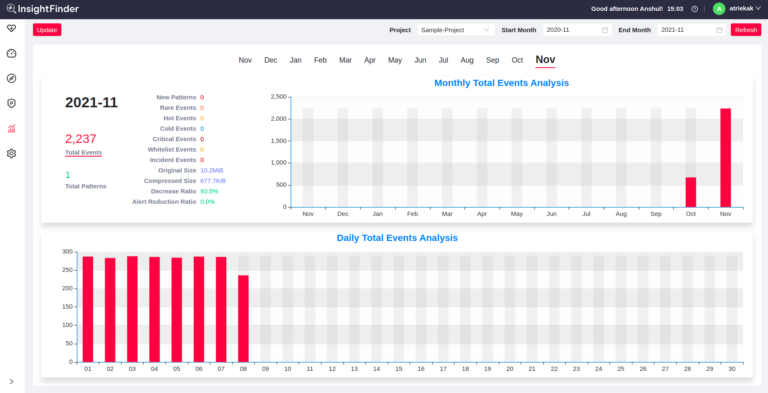Image resolution: width=768 pixels, height=393 pixels.
Task: Click the Rare Events row label
Action: tap(178, 108)
